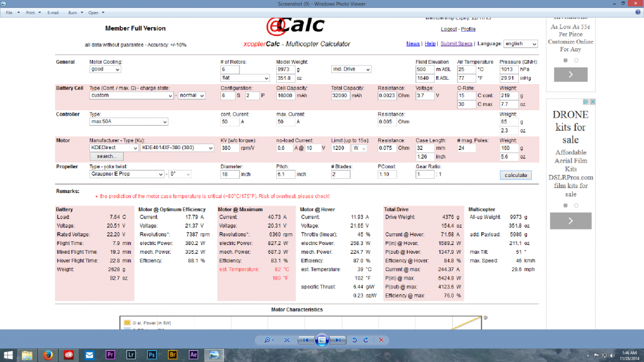Open the Profile link
The image size is (644, 362).
[468, 29]
